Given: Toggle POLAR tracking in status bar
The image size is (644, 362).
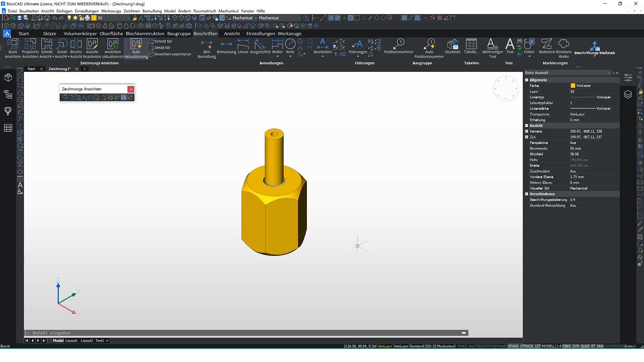Looking at the screenshot, I should (x=501, y=346).
